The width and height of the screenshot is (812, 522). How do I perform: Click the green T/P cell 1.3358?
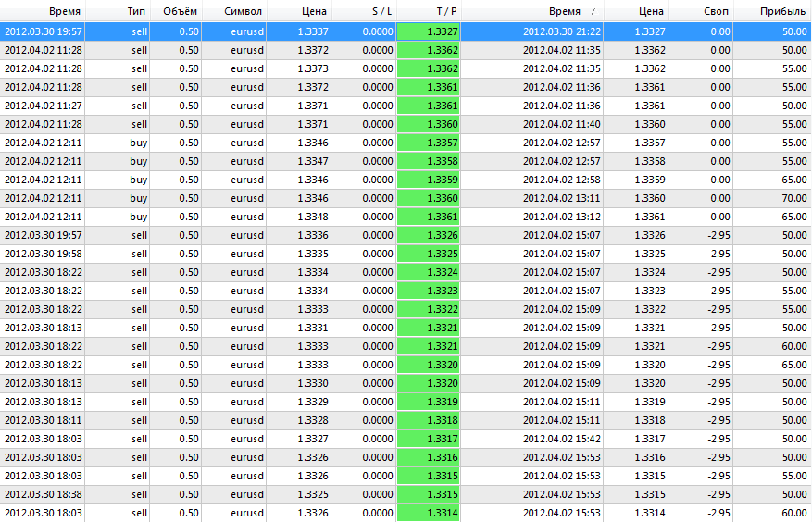[429, 161]
